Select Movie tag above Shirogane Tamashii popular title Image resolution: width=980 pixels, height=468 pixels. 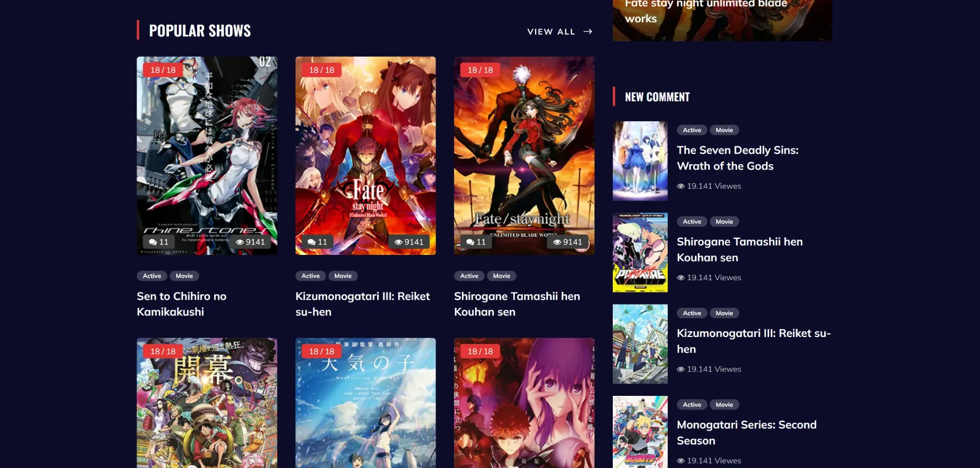click(502, 276)
